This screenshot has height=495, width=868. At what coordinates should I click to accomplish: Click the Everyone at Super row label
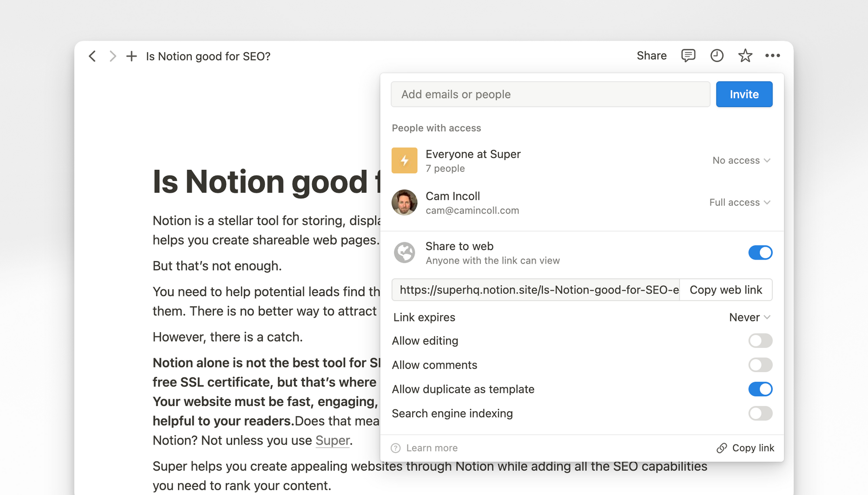[x=473, y=154]
